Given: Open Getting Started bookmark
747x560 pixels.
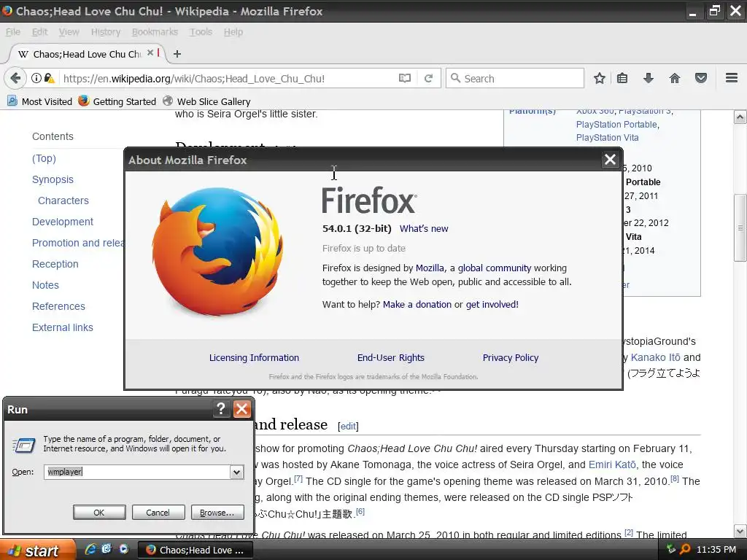Looking at the screenshot, I should tap(117, 101).
